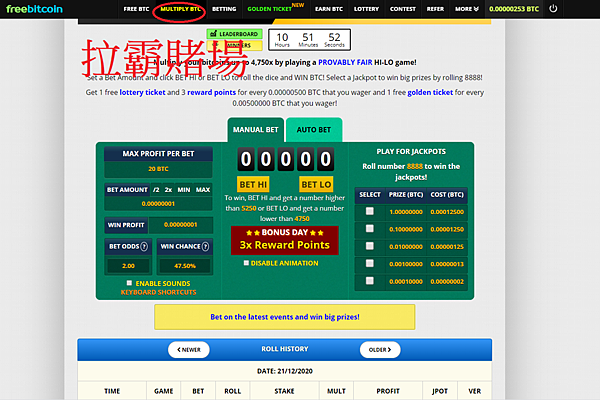Switch to the AUTO BET tab
The image size is (600, 400).
(x=314, y=130)
